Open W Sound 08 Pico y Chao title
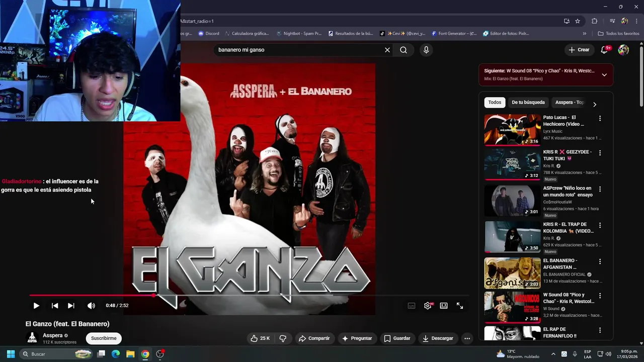The width and height of the screenshot is (644, 362). pyautogui.click(x=569, y=298)
